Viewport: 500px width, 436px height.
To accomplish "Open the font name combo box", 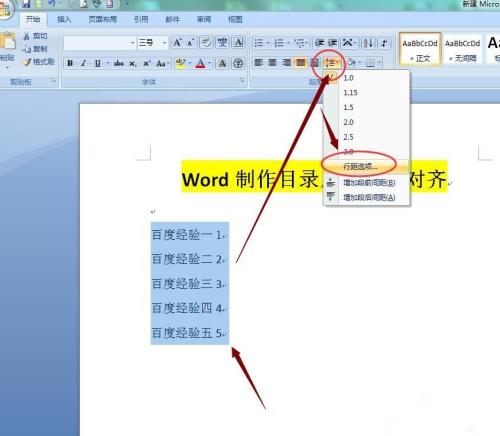I will click(x=100, y=43).
